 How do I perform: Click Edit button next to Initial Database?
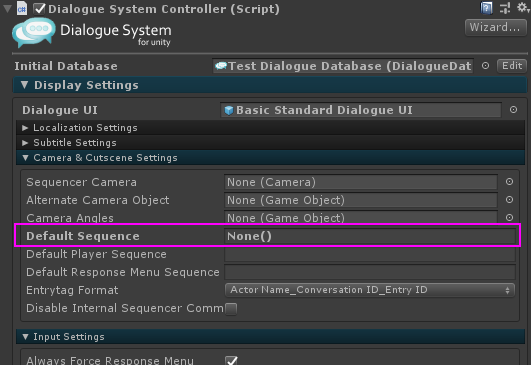pyautogui.click(x=512, y=66)
